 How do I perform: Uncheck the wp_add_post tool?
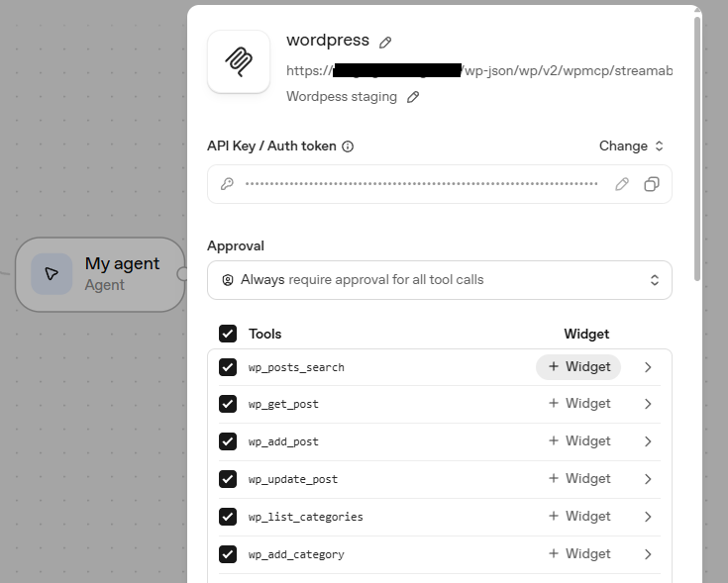click(228, 441)
